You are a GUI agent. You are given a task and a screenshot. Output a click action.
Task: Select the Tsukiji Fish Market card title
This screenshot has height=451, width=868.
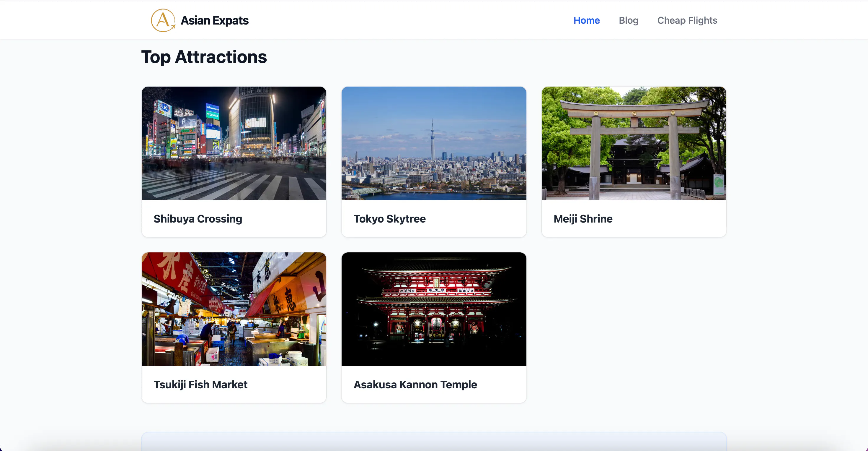coord(200,384)
